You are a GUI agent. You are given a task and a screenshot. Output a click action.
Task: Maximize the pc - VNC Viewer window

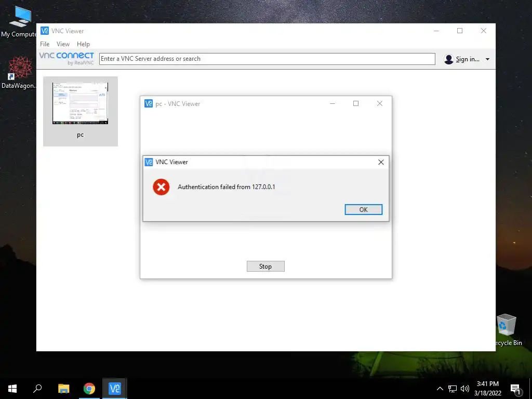click(356, 103)
